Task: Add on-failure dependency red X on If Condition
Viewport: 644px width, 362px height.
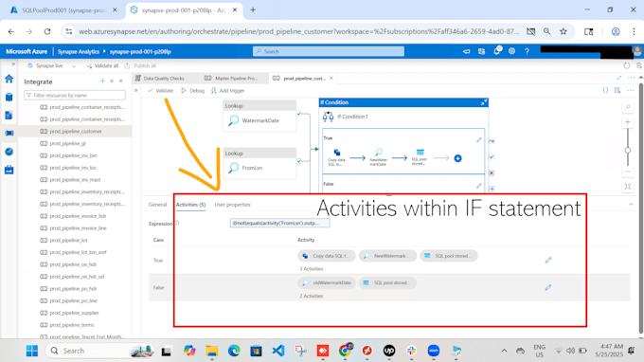Action: pyautogui.click(x=492, y=173)
